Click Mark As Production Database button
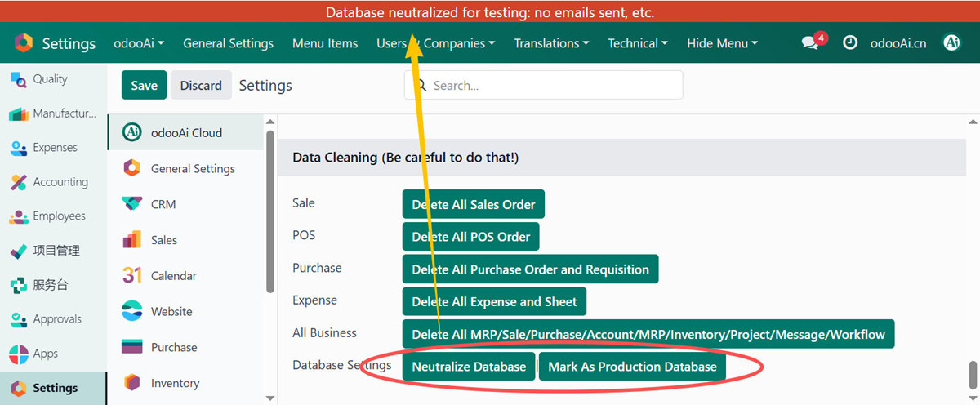This screenshot has width=980, height=405. [632, 367]
